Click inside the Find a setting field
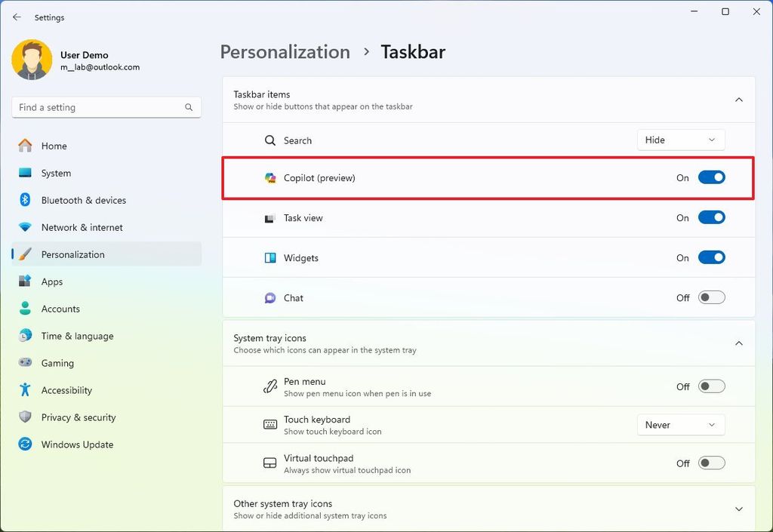The height and width of the screenshot is (532, 773). (106, 107)
